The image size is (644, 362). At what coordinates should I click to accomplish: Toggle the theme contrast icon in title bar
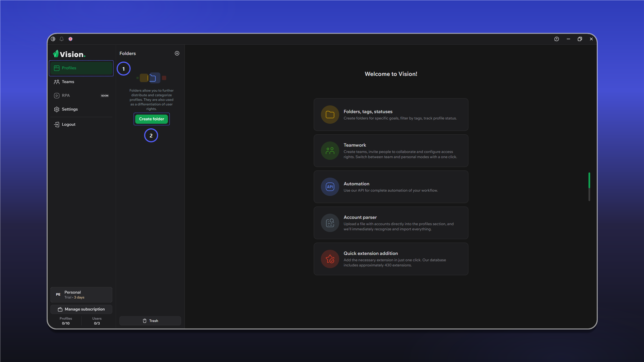[x=53, y=39]
